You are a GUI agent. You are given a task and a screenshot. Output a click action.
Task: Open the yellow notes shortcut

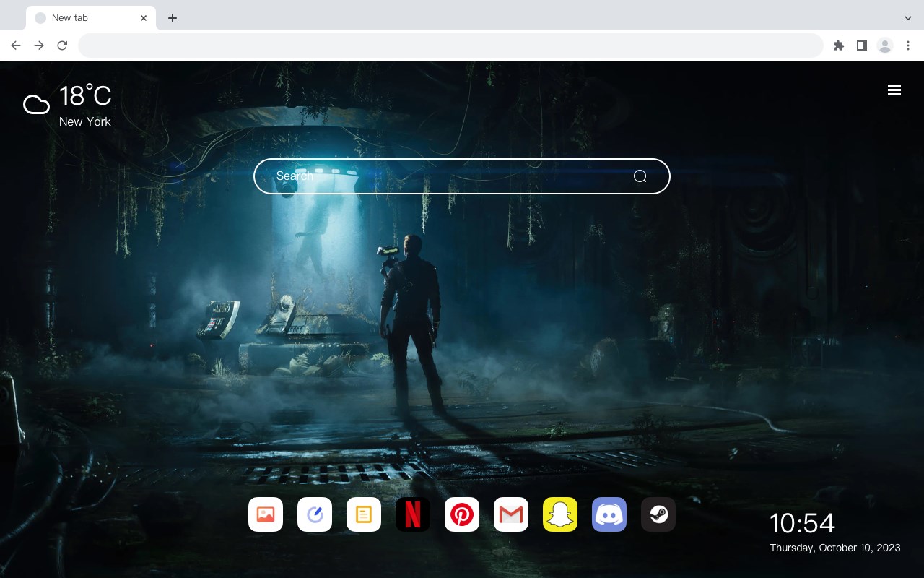tap(364, 514)
